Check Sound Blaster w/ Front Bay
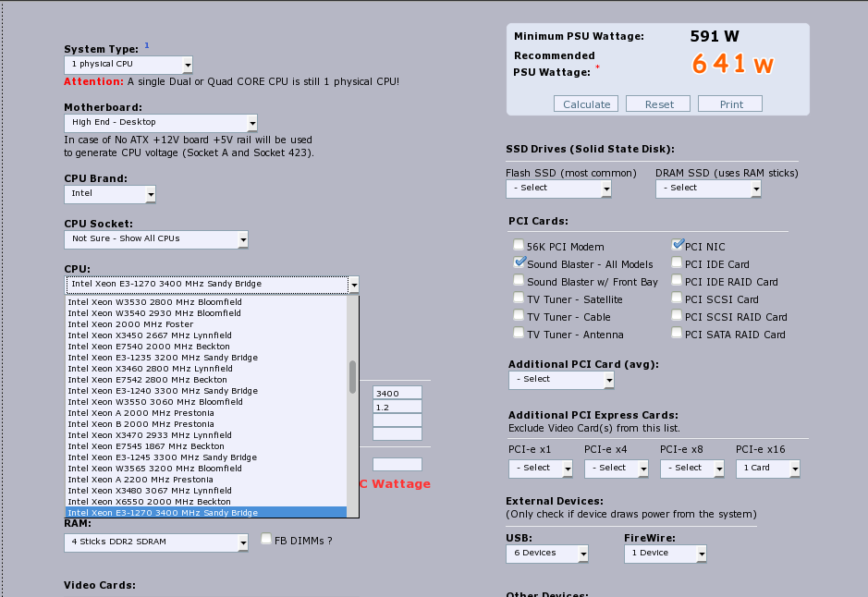Viewport: 868px width, 597px height. (519, 281)
